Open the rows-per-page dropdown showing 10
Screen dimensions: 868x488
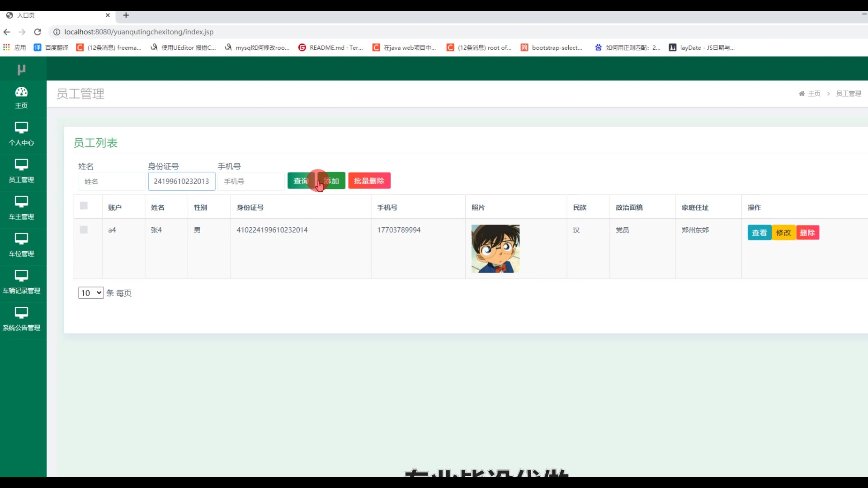pos(91,293)
